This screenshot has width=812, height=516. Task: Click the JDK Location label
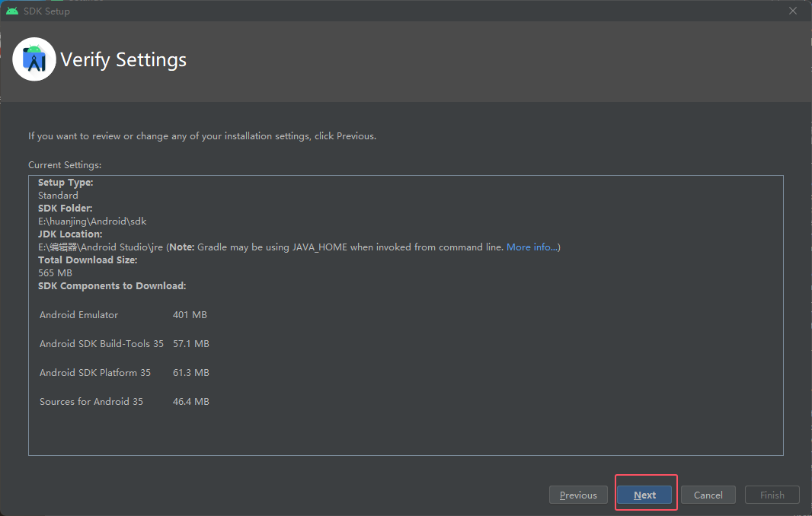(70, 234)
